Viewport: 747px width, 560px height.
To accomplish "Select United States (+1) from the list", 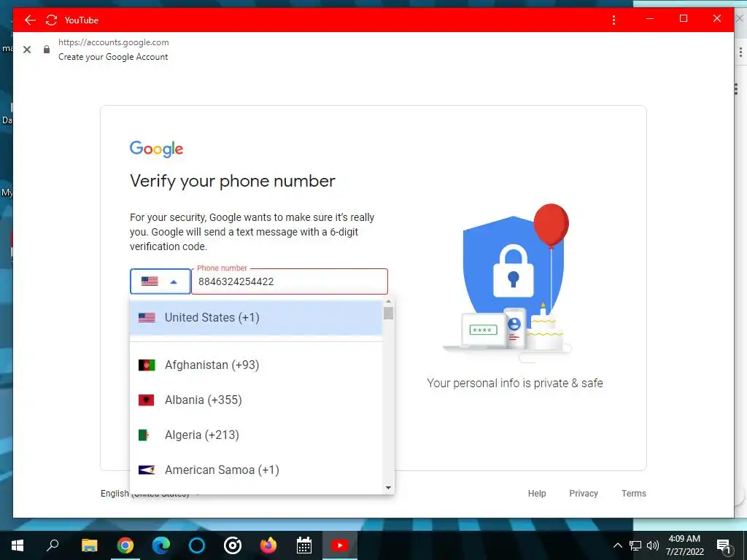I will tap(256, 318).
